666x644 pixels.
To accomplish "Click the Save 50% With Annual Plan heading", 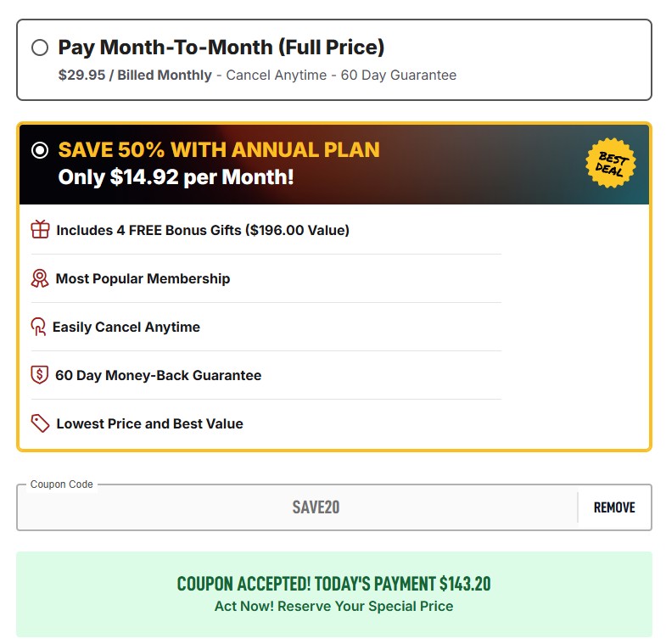I will click(219, 150).
